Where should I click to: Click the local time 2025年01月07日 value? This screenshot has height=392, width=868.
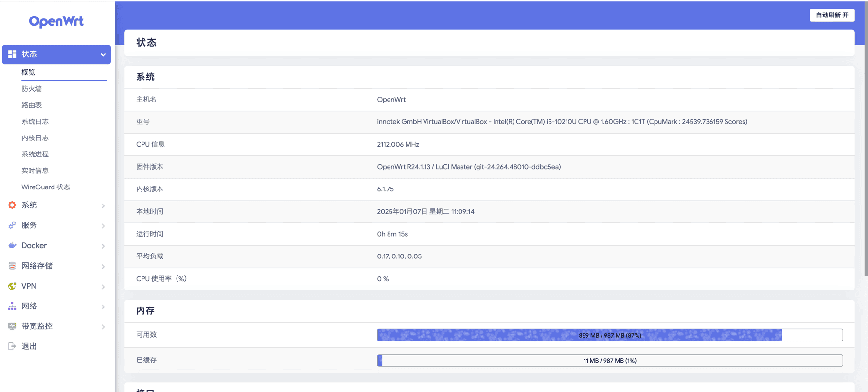pyautogui.click(x=425, y=211)
